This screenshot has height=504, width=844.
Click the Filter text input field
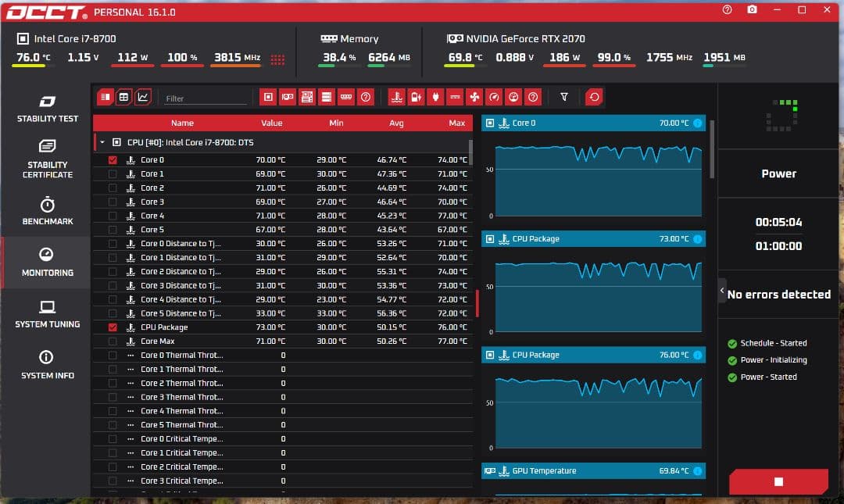206,98
